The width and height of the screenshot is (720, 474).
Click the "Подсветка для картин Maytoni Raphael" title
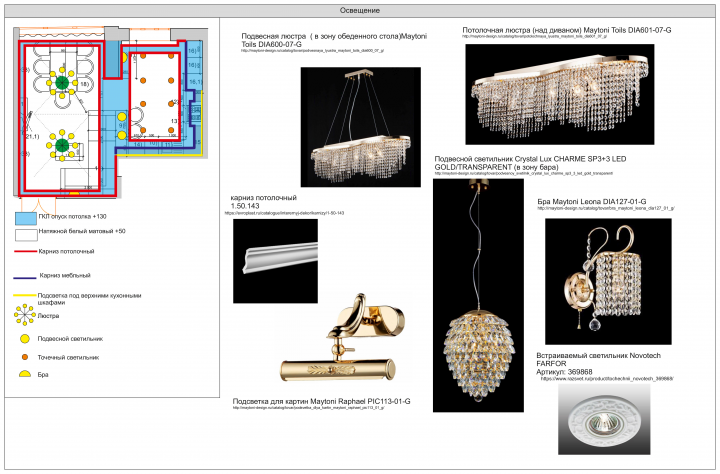pyautogui.click(x=321, y=401)
